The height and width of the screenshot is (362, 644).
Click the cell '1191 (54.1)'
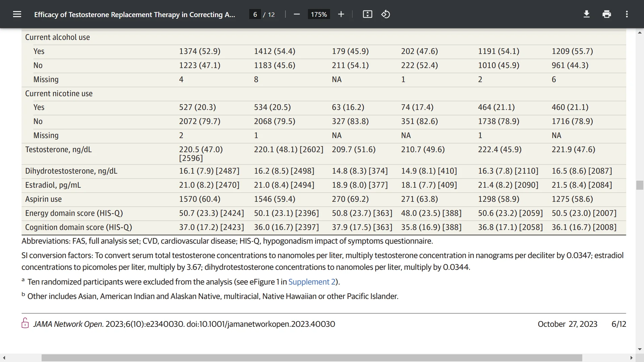click(x=498, y=51)
